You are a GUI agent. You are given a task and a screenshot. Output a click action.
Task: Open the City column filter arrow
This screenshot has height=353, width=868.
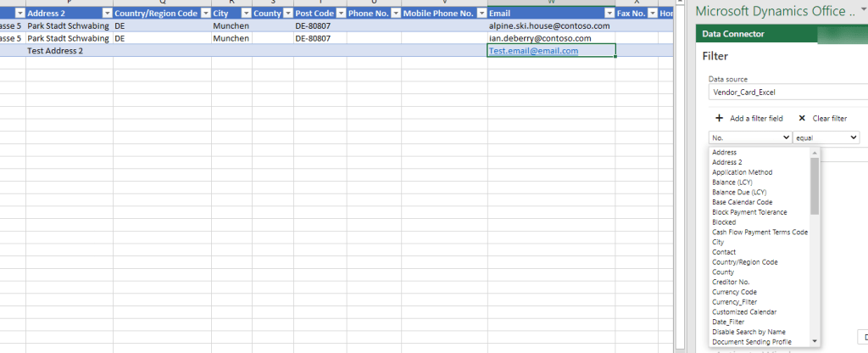245,14
